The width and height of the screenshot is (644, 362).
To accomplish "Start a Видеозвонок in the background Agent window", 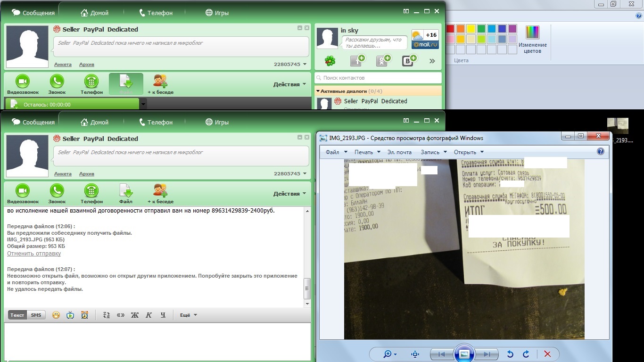I will pos(23,84).
